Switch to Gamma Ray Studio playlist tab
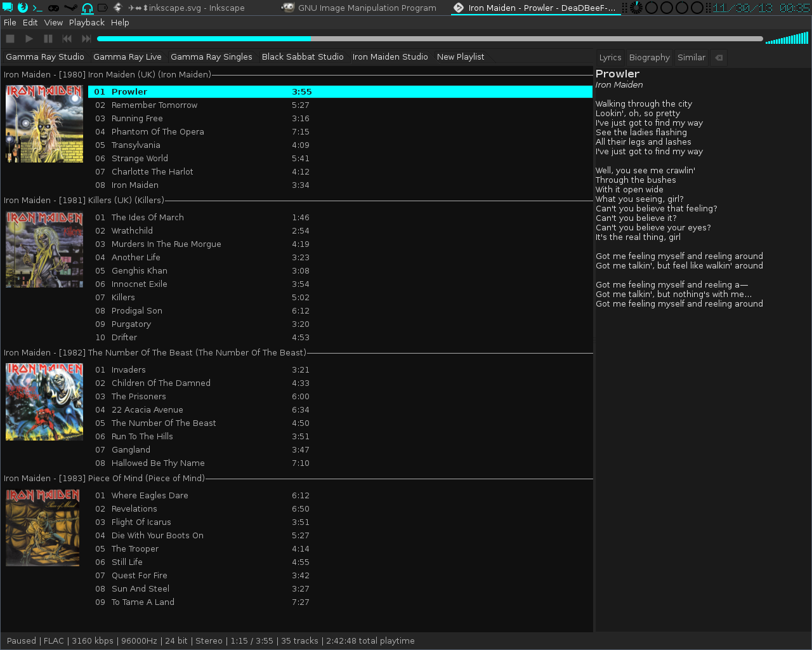 coord(45,56)
